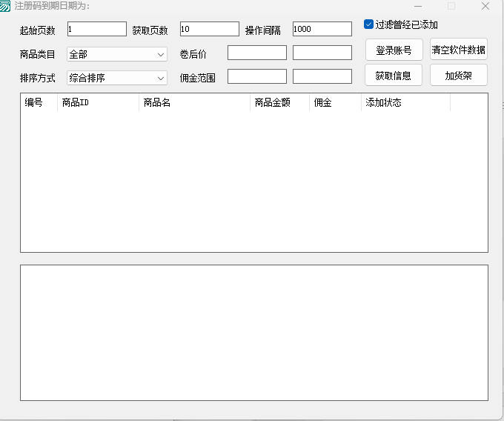Select the 添加状态 column header
Viewport: 504px width, 421px height.
point(405,103)
